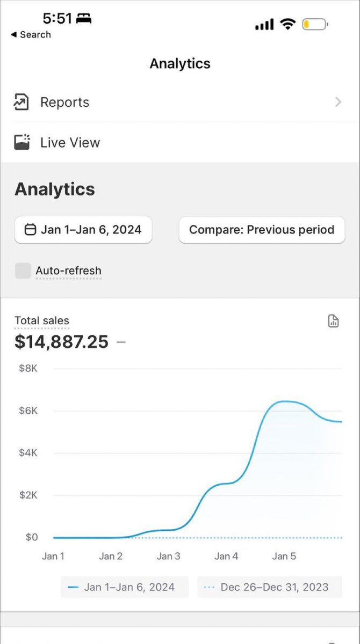Click the $6K axis label
The image size is (360, 644).
28,411
